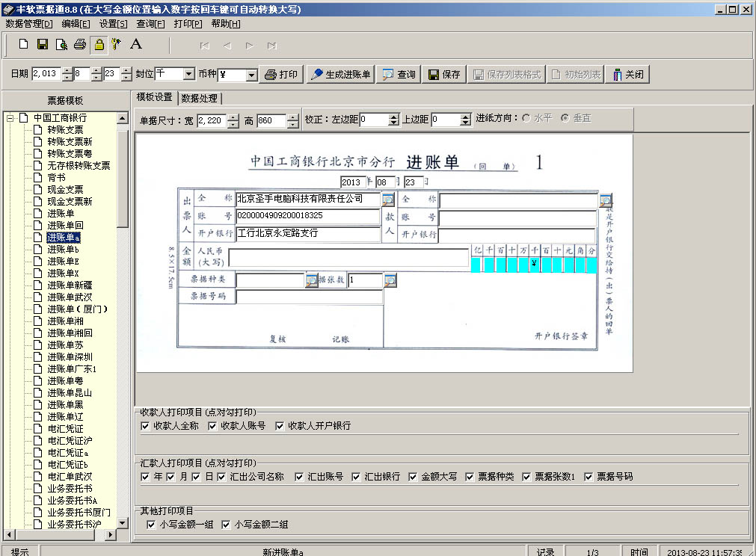Switch to 数据处理 tab
Viewport: 756px width, 556px height.
(199, 99)
